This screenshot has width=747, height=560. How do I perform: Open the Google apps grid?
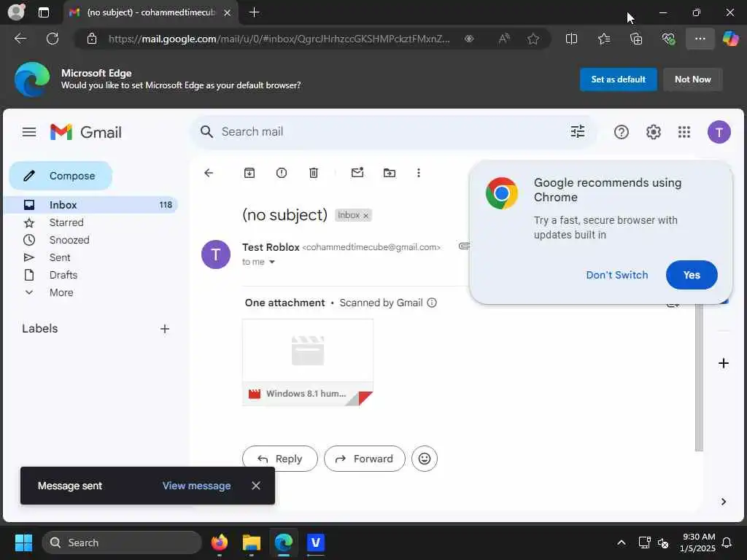click(x=684, y=132)
